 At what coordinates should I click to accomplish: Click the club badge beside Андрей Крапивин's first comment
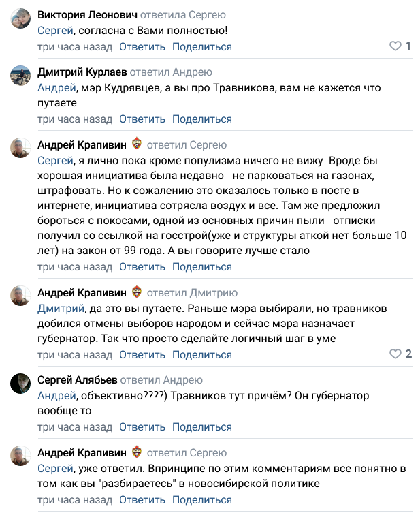138,144
